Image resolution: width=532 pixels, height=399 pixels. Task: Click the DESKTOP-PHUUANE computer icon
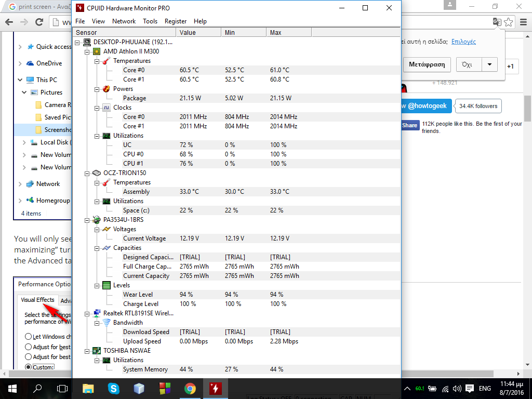tap(87, 42)
